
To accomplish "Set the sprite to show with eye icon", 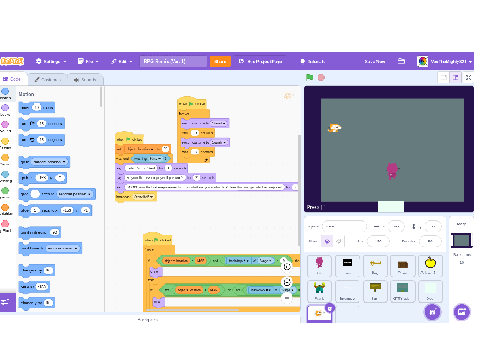I will pos(327,241).
